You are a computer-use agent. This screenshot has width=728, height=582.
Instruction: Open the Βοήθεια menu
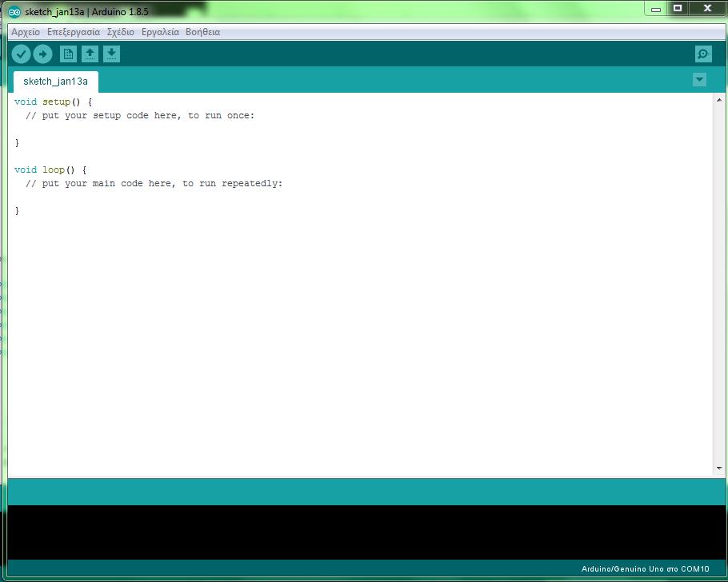[203, 32]
